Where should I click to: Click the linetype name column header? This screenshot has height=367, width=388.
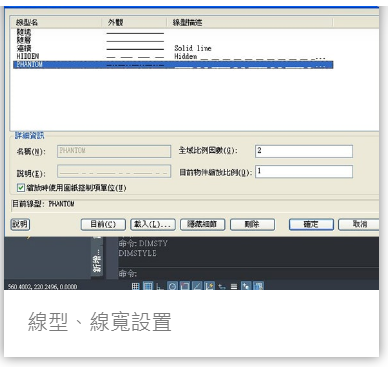click(56, 22)
